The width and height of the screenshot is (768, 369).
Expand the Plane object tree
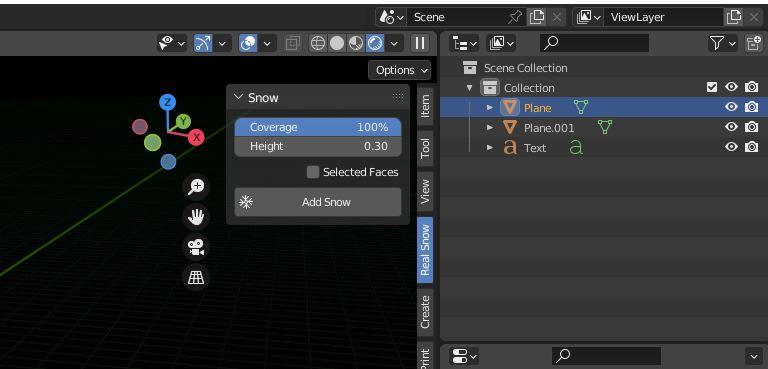click(489, 107)
